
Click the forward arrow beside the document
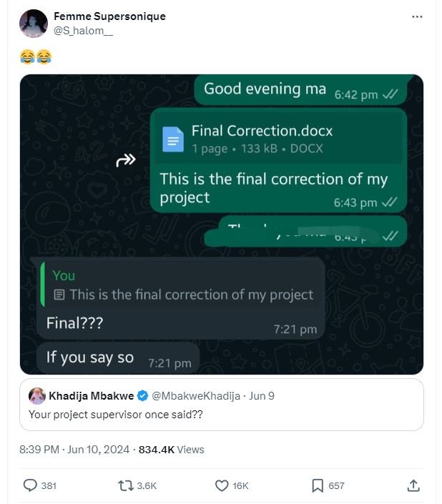[126, 161]
